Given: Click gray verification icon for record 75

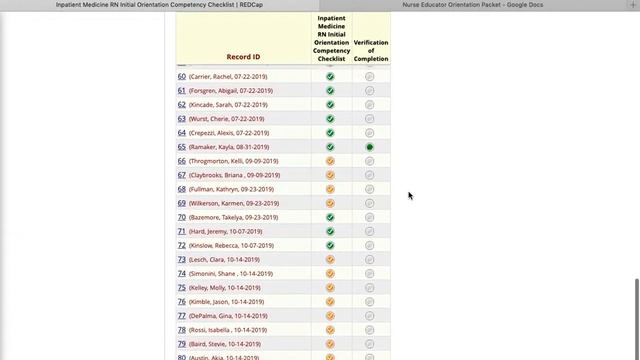Looking at the screenshot, I should tap(369, 288).
